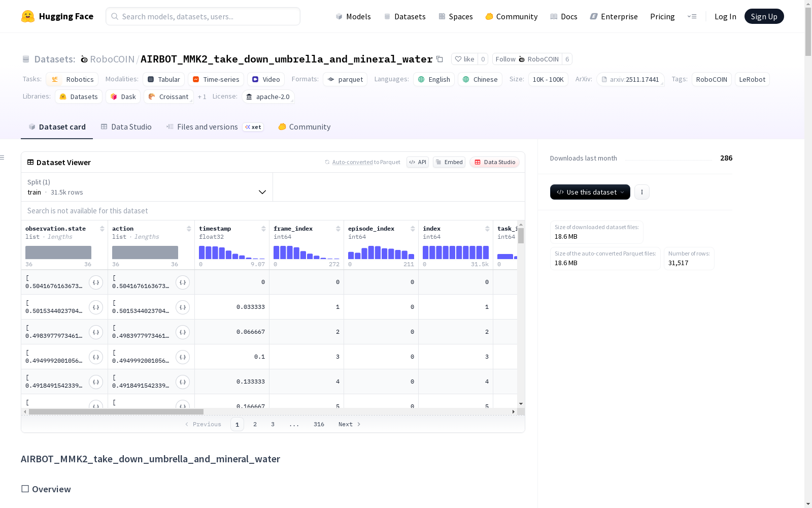Open the three-dot more options button
The width and height of the screenshot is (812, 508).
point(642,192)
